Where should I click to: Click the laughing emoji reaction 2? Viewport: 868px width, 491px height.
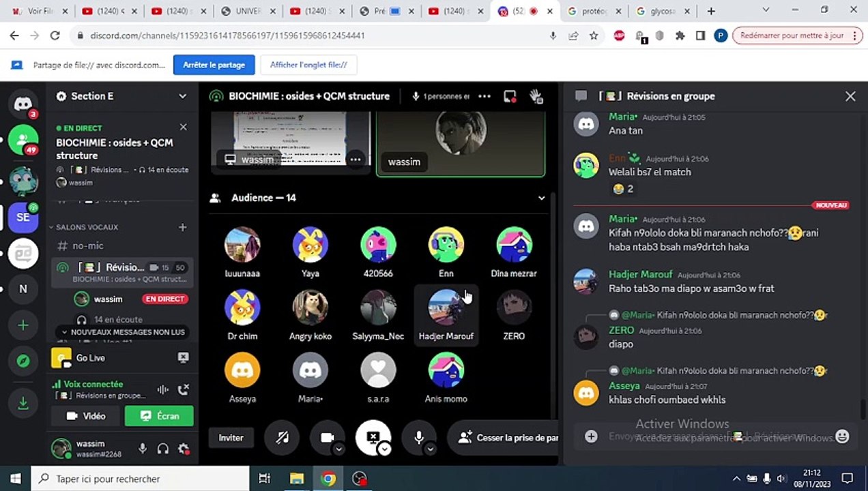click(x=623, y=189)
